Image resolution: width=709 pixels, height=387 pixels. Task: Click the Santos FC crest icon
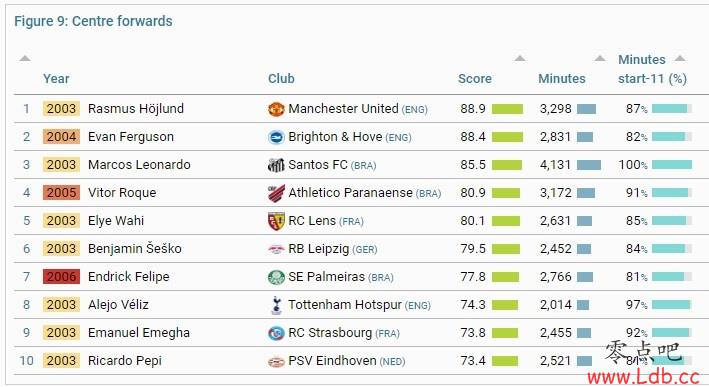click(x=276, y=165)
